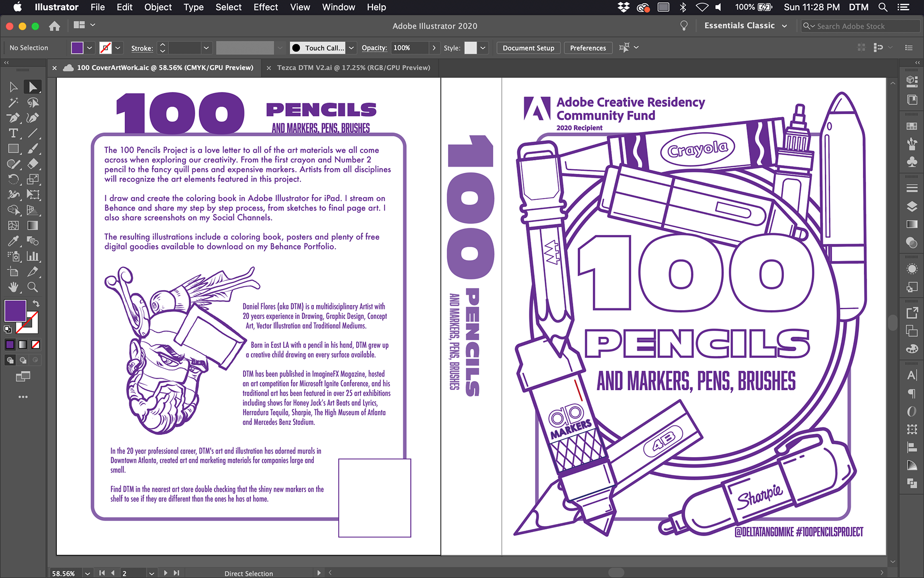Select the Pen tool

pyautogui.click(x=13, y=118)
